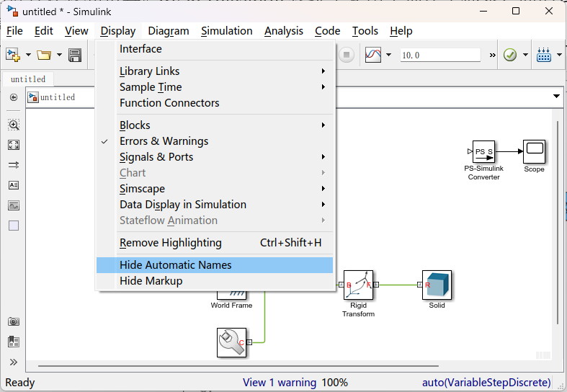
Task: Select Hide Markup menu entry
Action: (x=215, y=281)
